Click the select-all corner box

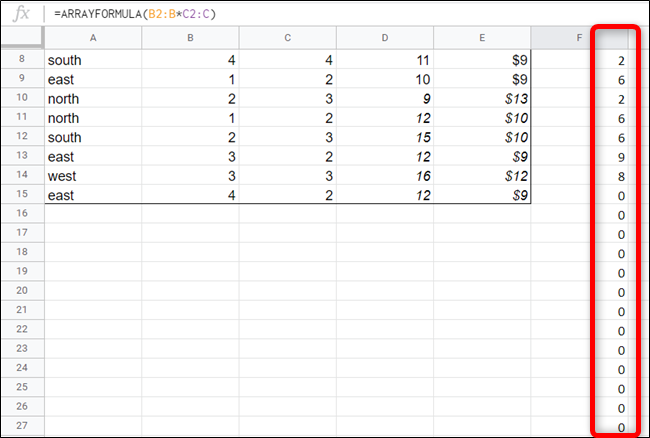(x=22, y=38)
